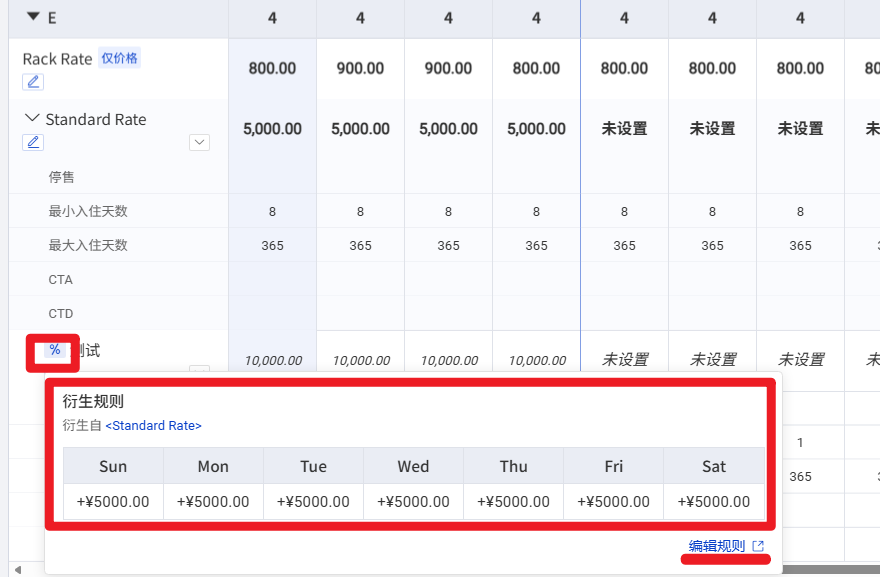Image resolution: width=880 pixels, height=577 pixels.
Task: Click the horizontal scrollbar thumb at the bottom
Action: [x=831, y=570]
